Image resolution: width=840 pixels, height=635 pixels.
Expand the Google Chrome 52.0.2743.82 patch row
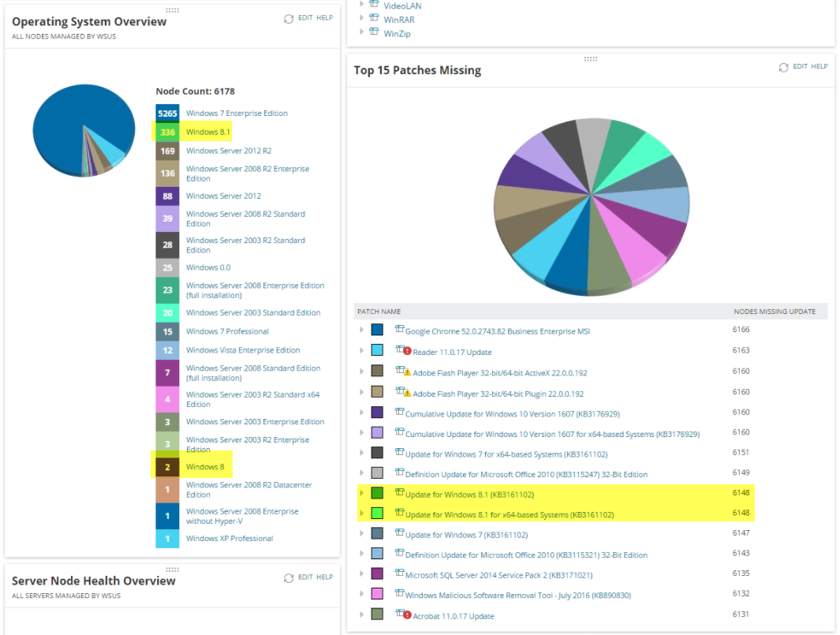[x=361, y=330]
